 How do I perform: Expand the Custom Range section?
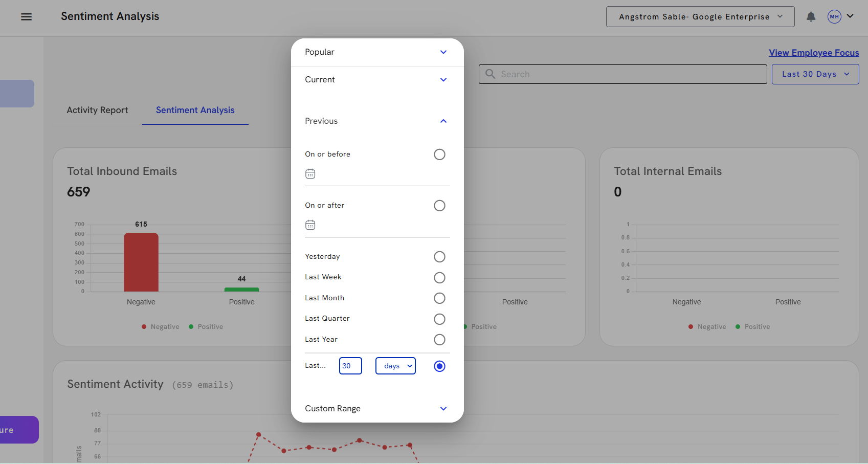coord(443,409)
